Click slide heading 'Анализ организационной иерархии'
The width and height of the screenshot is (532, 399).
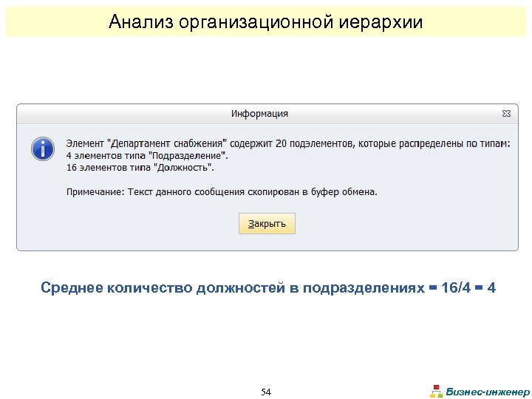[266, 21]
